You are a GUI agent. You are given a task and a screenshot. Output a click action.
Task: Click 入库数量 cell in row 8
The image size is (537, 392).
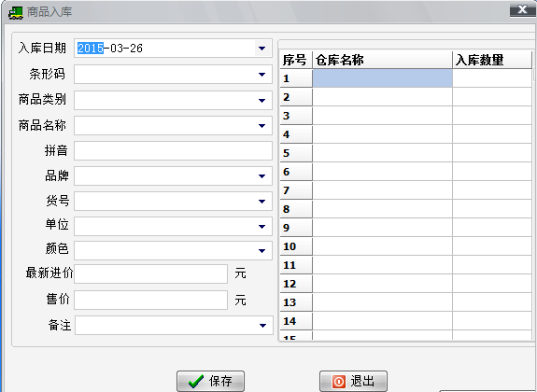pos(492,209)
